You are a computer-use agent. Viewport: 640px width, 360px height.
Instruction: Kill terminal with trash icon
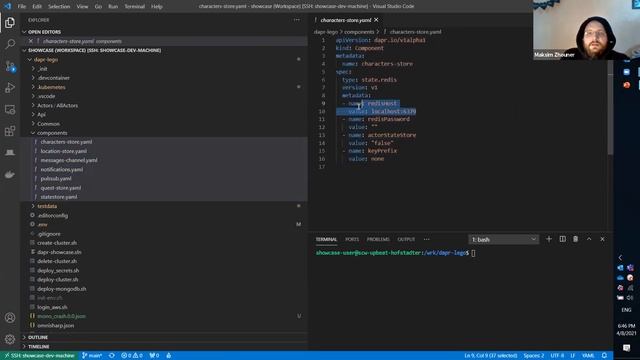point(576,239)
